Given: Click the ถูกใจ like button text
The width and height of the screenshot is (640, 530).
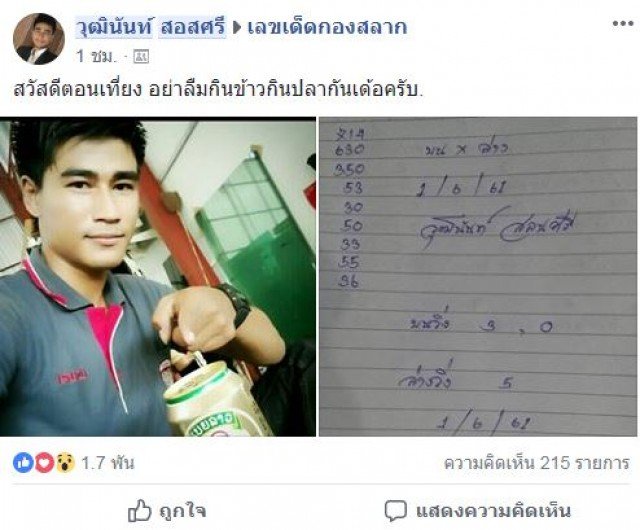Looking at the screenshot, I should pyautogui.click(x=182, y=511).
